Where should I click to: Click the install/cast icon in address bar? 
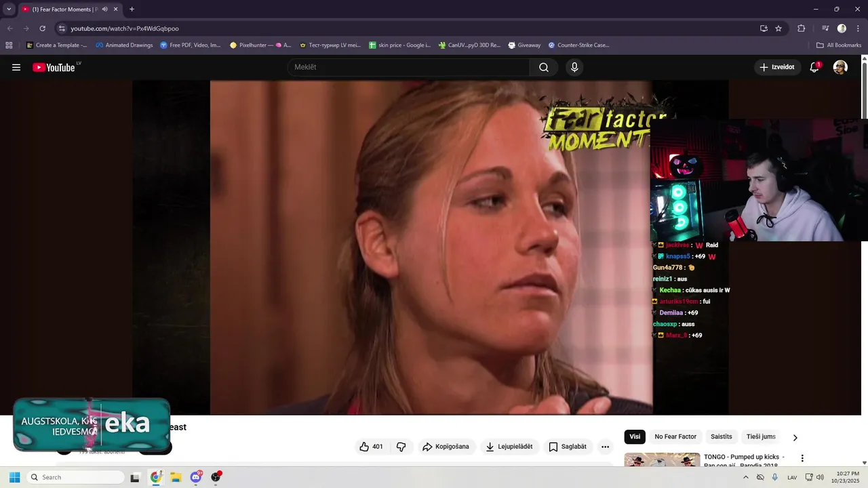pyautogui.click(x=764, y=28)
